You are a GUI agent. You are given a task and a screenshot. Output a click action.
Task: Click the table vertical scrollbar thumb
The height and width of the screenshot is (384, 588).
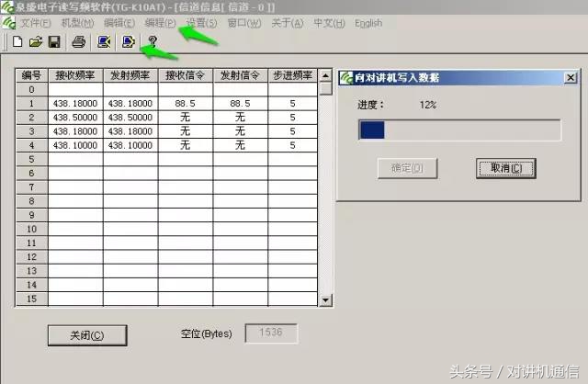pyautogui.click(x=325, y=89)
